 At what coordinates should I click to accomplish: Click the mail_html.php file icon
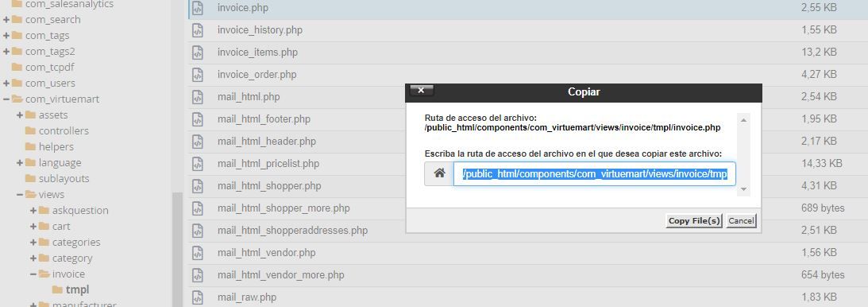point(198,97)
